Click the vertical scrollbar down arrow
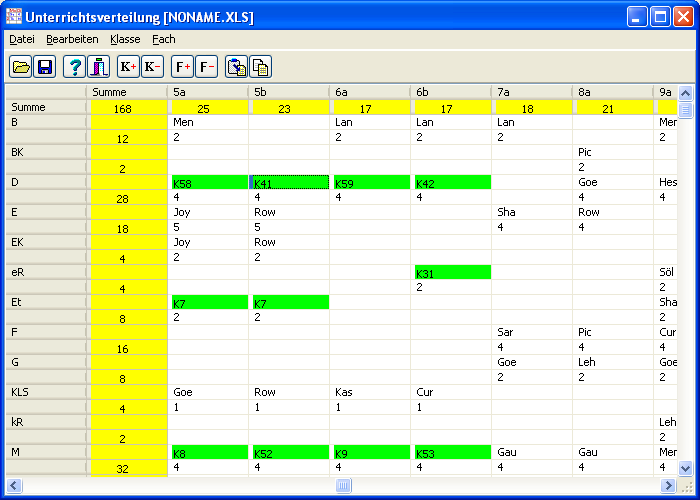The width and height of the screenshot is (700, 500). click(685, 468)
